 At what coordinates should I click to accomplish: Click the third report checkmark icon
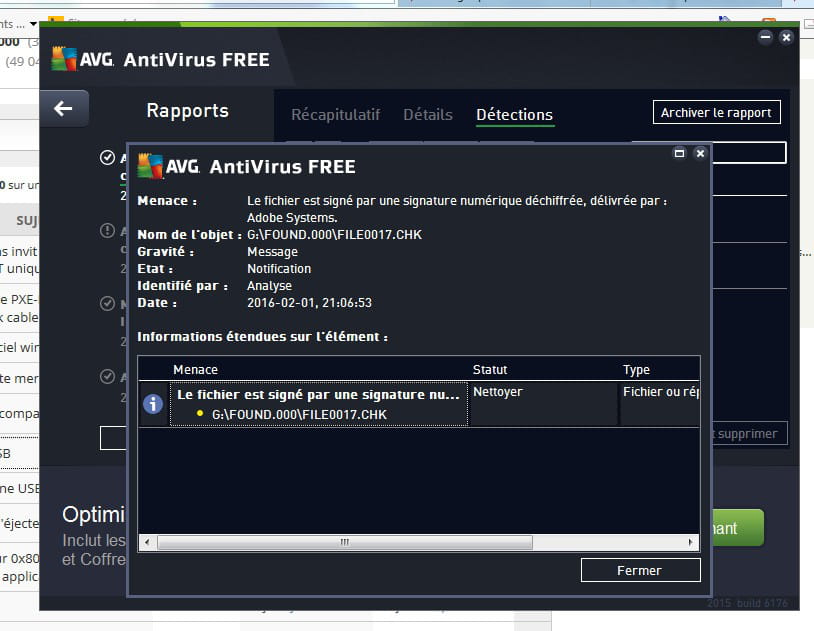click(107, 303)
